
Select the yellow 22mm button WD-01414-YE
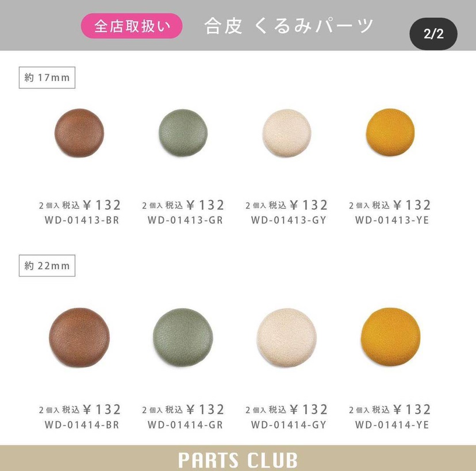click(x=391, y=337)
